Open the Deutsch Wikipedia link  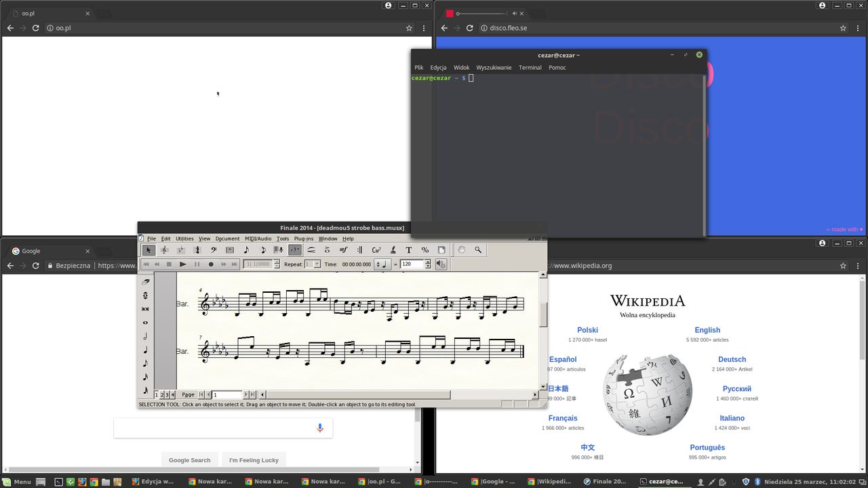[732, 359]
